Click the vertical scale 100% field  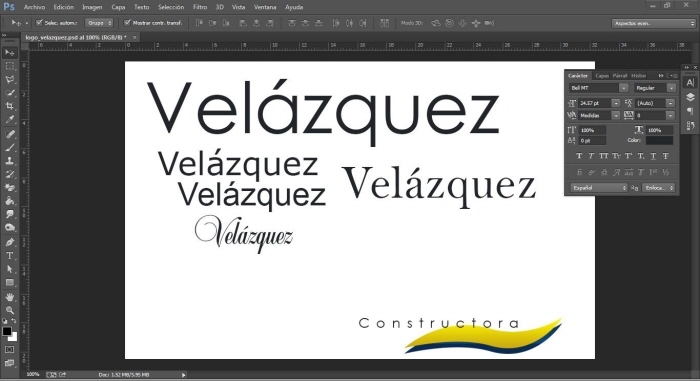pyautogui.click(x=593, y=130)
